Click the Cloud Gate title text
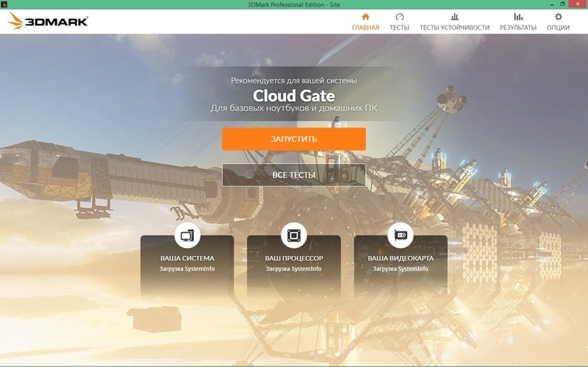The image size is (588, 367). [x=293, y=96]
